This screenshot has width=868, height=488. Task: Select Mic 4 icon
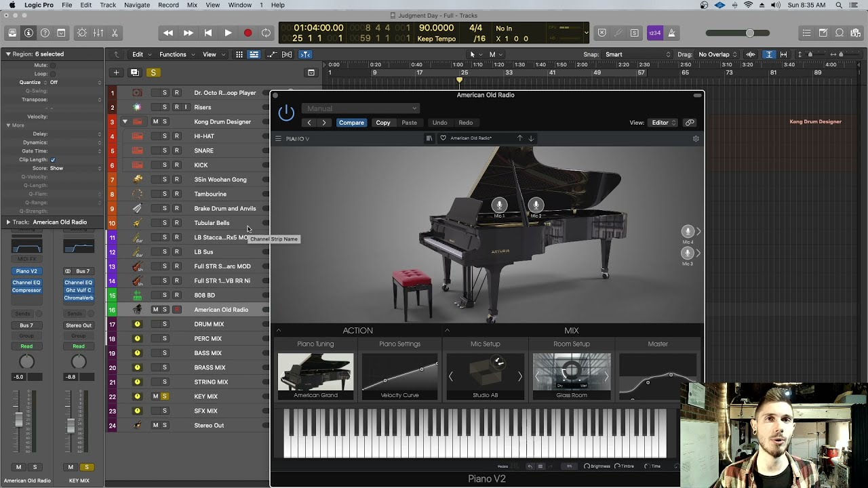tap(688, 231)
